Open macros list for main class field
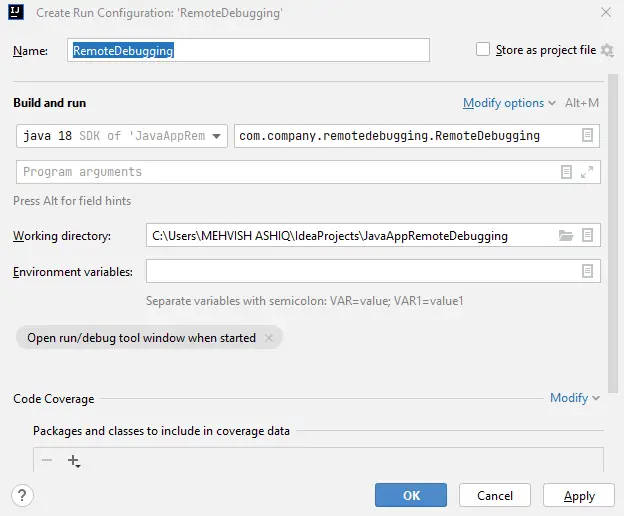Viewport: 624px width, 516px height. point(587,135)
